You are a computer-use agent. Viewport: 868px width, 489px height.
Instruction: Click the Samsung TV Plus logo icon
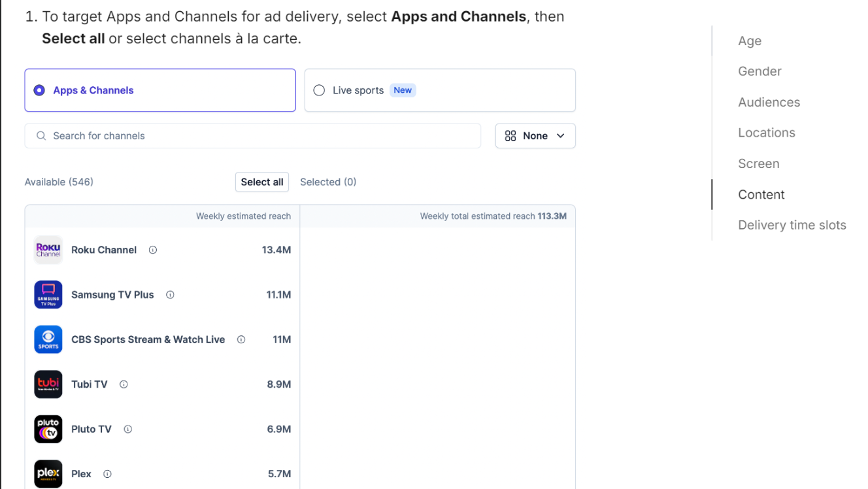coord(48,295)
